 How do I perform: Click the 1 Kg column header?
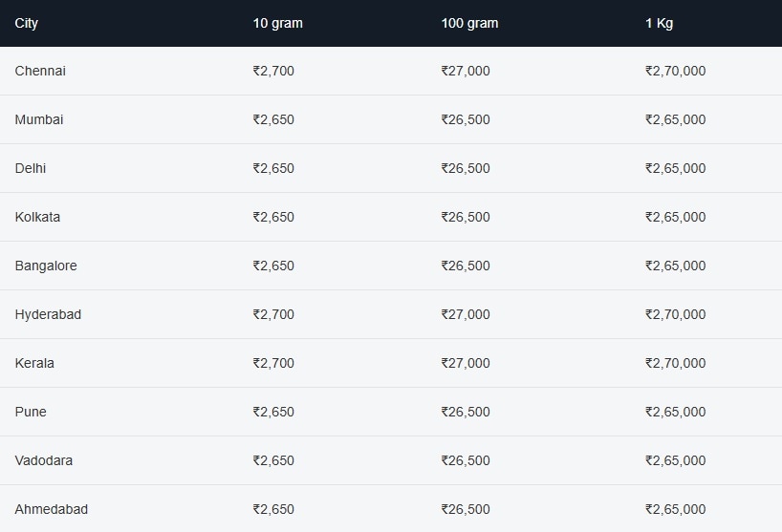[x=660, y=24]
